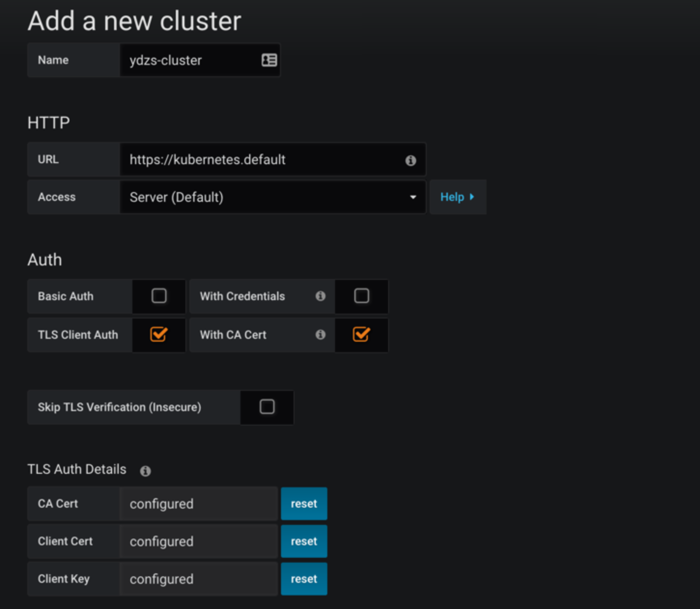Click the CA Cert configured field
Image resolution: width=700 pixels, height=609 pixels.
tap(198, 503)
